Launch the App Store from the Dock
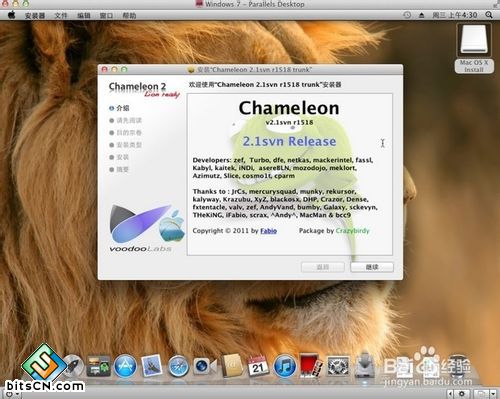 125,366
